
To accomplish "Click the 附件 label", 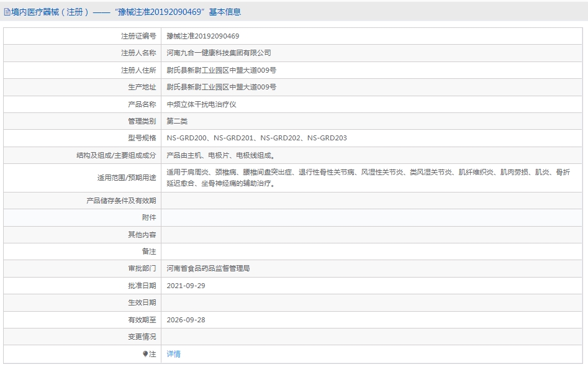I will pyautogui.click(x=149, y=217).
